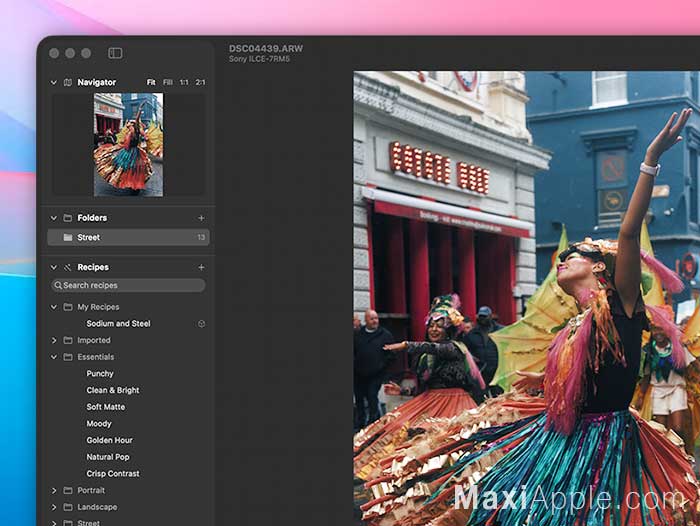Collapse the Essentials recipes group
This screenshot has height=526, width=700.
tap(54, 357)
